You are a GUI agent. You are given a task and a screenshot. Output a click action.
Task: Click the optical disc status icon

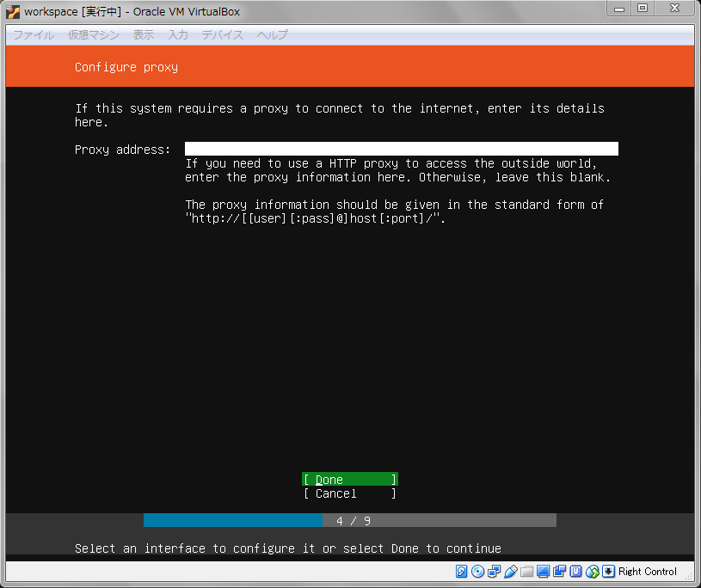coord(477,572)
